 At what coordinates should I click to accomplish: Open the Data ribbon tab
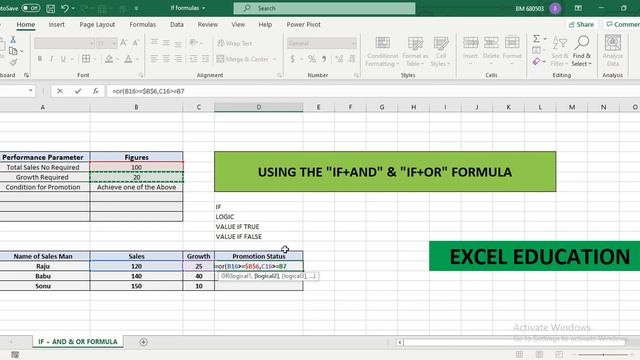(176, 24)
